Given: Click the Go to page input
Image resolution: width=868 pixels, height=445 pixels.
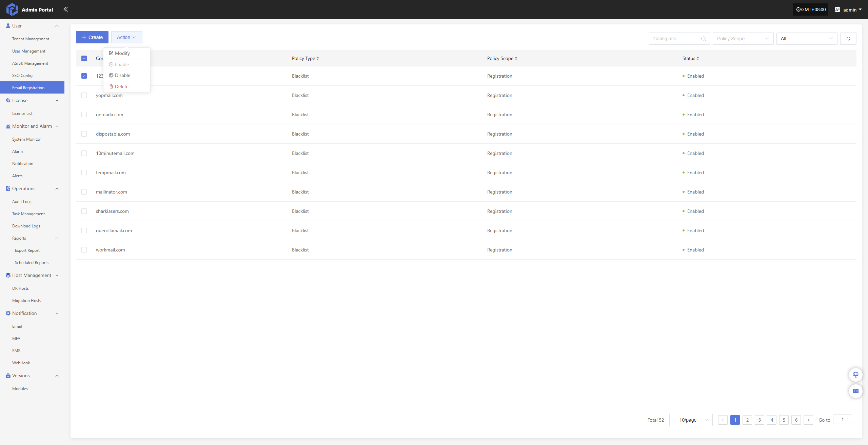Looking at the screenshot, I should tap(842, 419).
